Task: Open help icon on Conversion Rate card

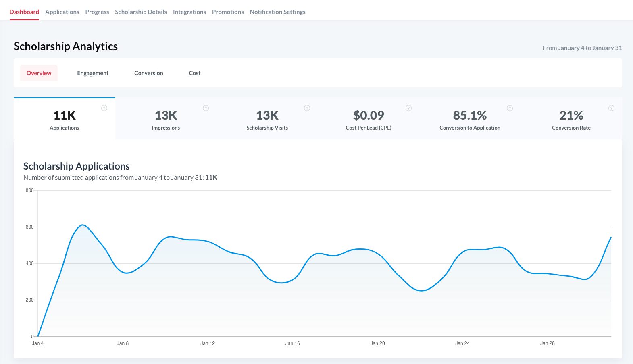Action: coord(611,108)
